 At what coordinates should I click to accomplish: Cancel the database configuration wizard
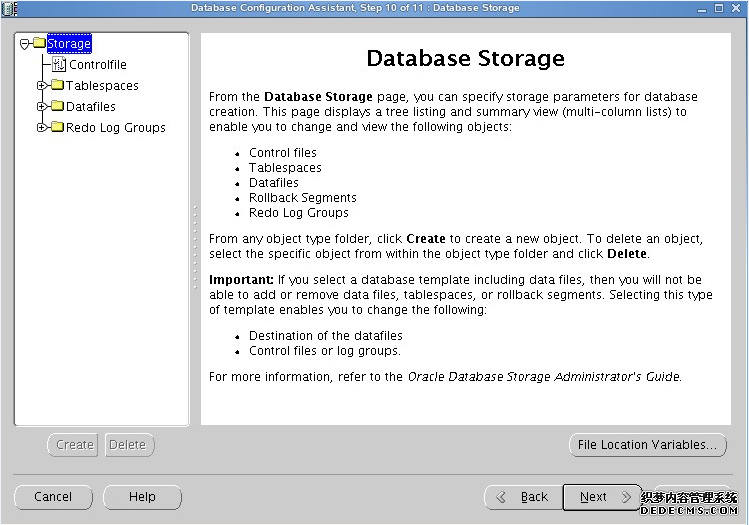[53, 497]
